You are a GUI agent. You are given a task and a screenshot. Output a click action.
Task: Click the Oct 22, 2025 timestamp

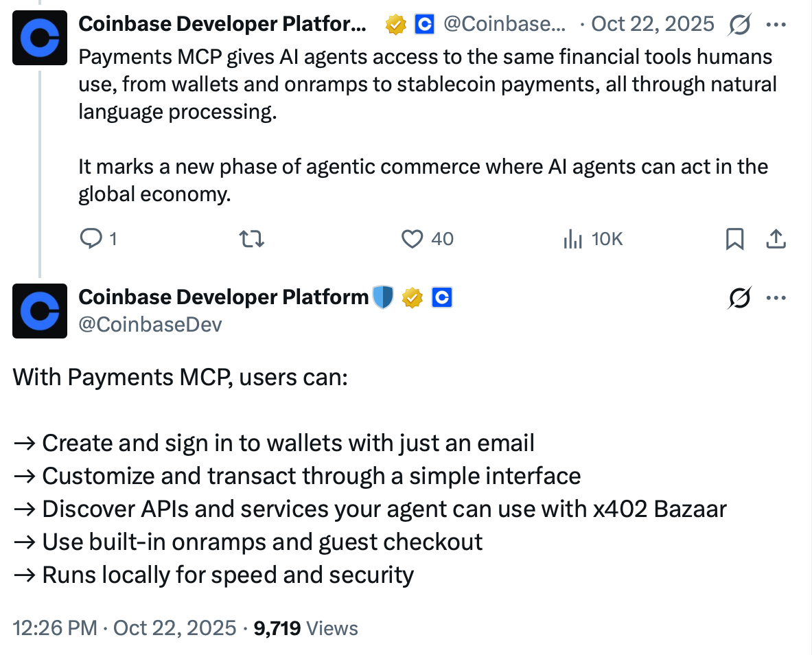click(x=651, y=23)
